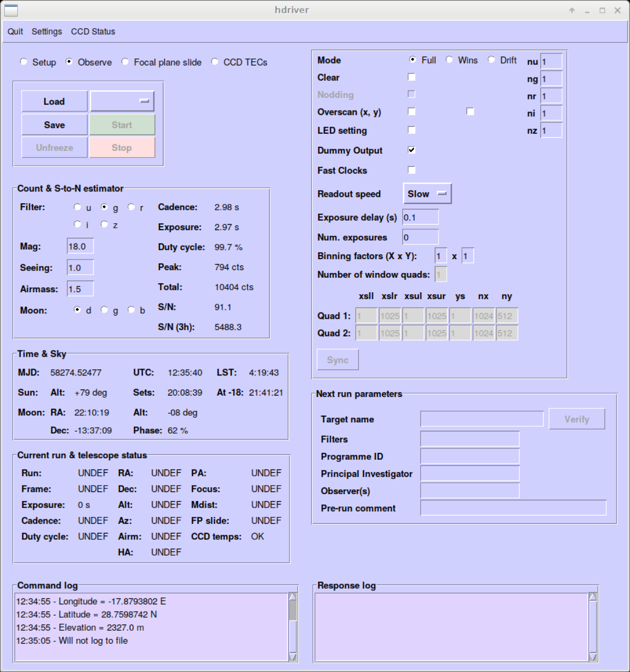Image resolution: width=630 pixels, height=672 pixels.
Task: Click Response log scroll up arrow
Action: click(x=593, y=597)
